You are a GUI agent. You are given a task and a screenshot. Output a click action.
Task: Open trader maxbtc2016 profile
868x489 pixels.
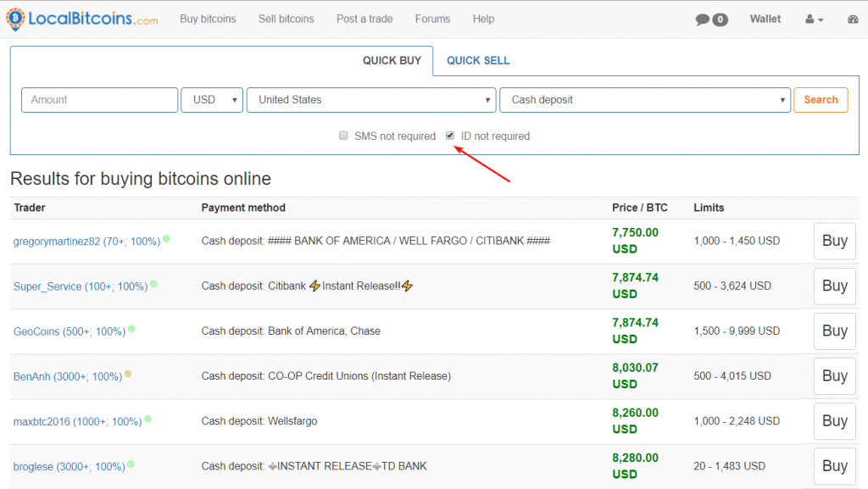click(x=77, y=421)
